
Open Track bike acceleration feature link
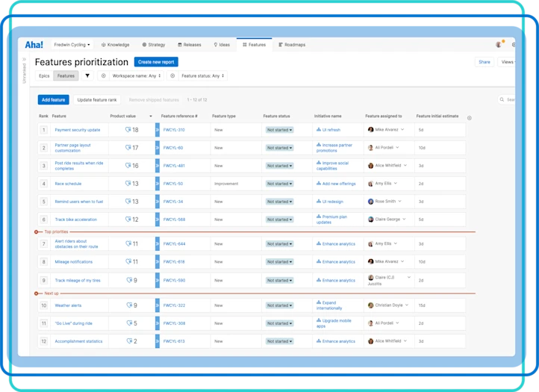[x=76, y=220]
